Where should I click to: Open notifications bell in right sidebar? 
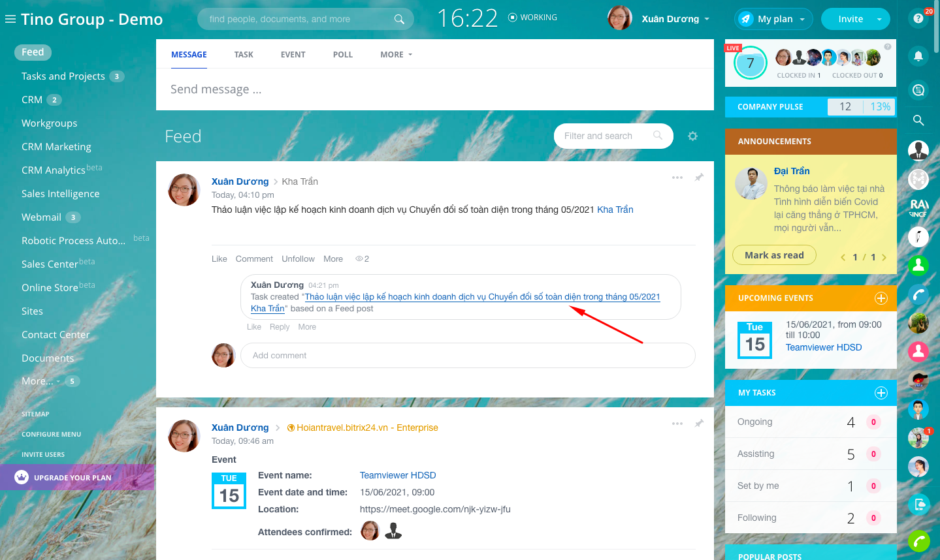click(x=918, y=56)
